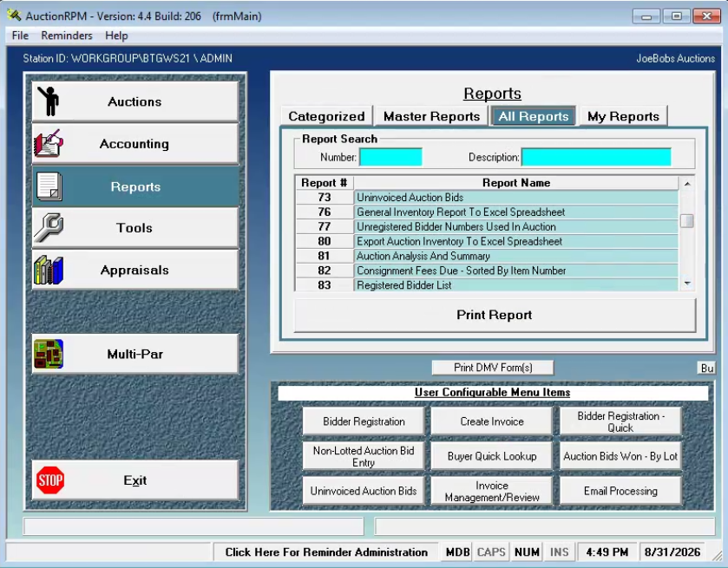Click the Multi-Par circuit board icon

click(x=49, y=354)
